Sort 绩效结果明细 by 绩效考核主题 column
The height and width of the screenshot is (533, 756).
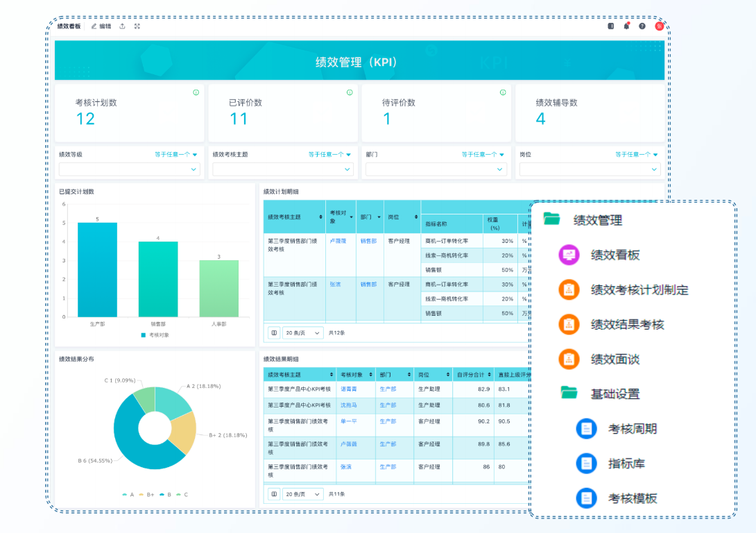pyautogui.click(x=332, y=375)
